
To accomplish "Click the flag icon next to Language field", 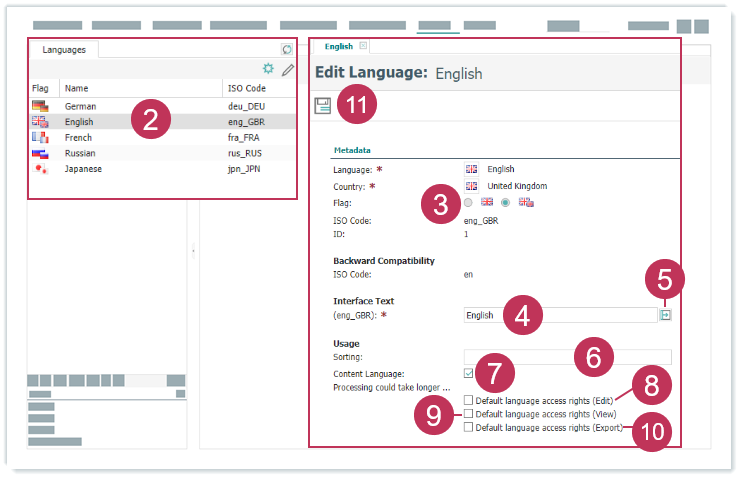I will coord(472,169).
